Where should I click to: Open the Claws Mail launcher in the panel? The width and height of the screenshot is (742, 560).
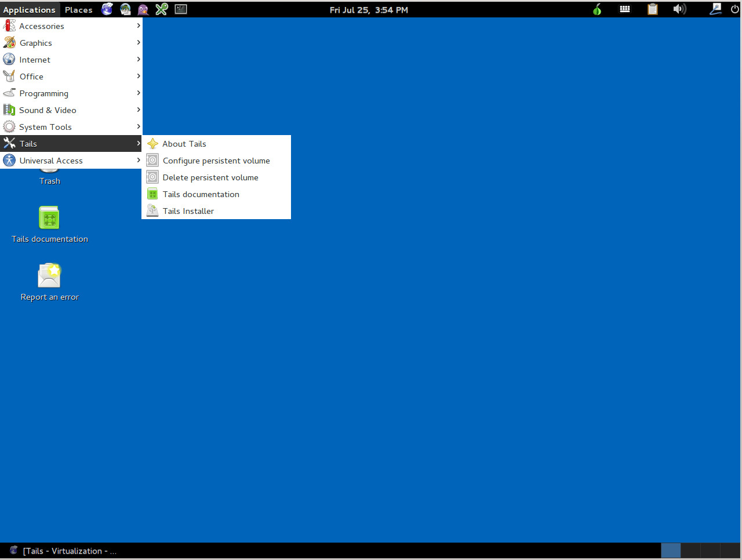tap(125, 9)
